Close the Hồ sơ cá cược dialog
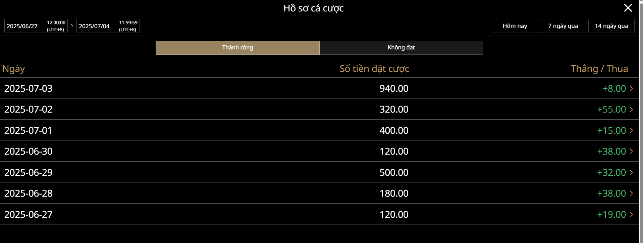The width and height of the screenshot is (644, 243). coord(628,8)
